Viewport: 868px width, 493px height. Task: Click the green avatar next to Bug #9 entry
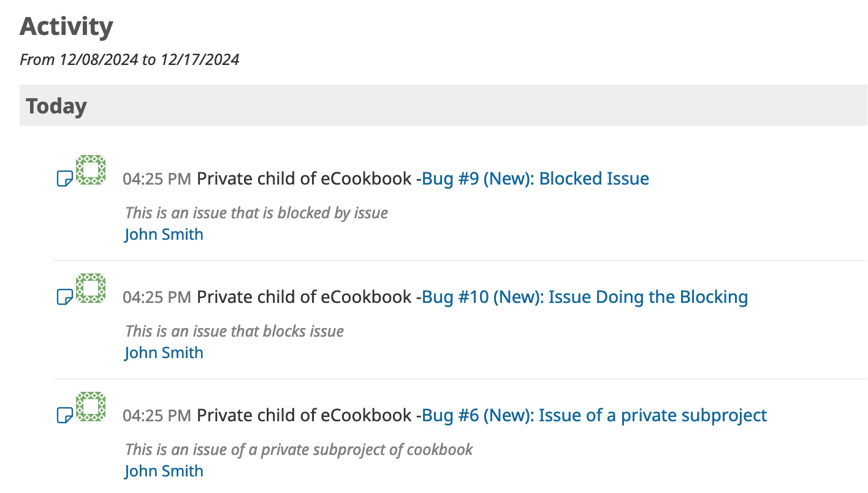pos(91,170)
